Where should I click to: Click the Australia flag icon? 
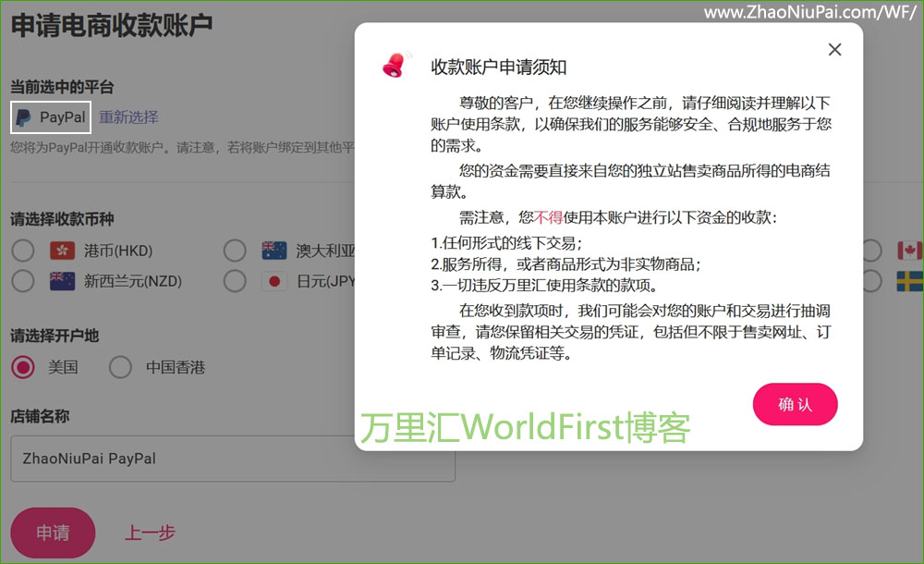274,251
